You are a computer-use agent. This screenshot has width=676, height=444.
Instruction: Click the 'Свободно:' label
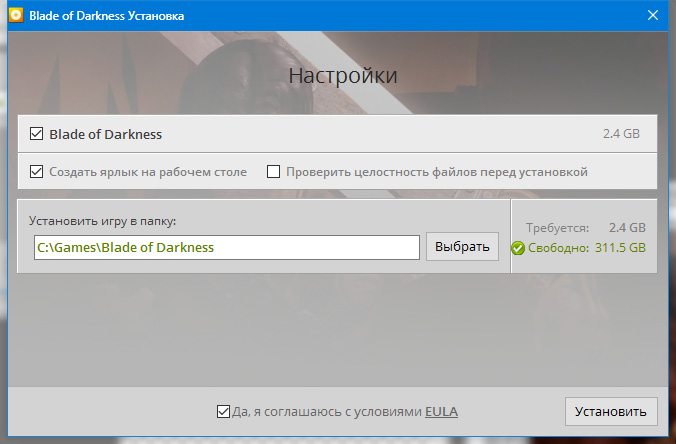click(x=558, y=248)
